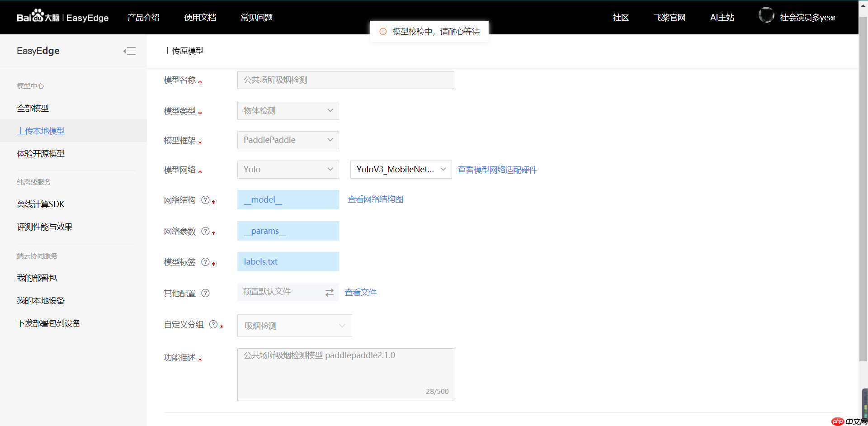868x426 pixels.
Task: Select 常见问题 from the top menu
Action: coord(256,17)
